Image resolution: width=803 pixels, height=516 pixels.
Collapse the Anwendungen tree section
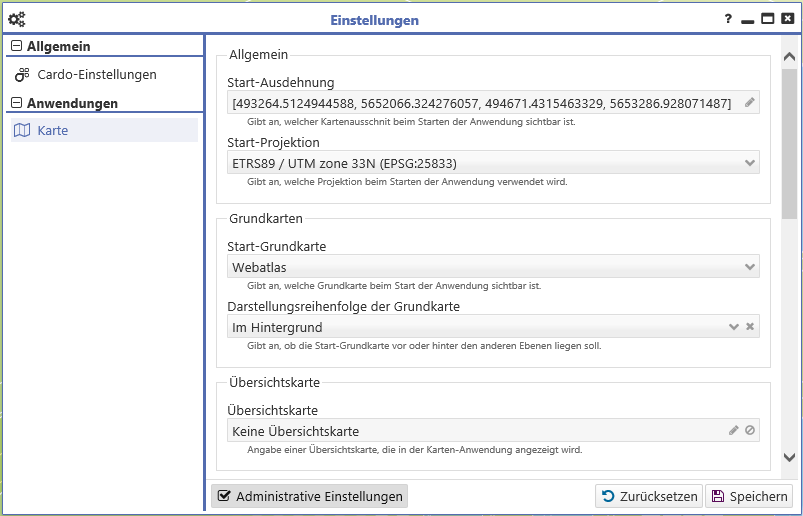tap(15, 103)
